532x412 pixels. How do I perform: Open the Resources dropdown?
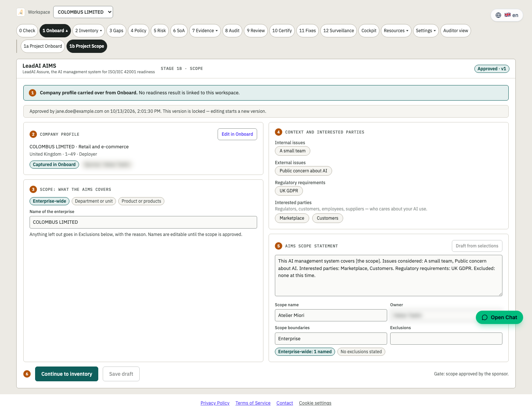[x=396, y=31]
